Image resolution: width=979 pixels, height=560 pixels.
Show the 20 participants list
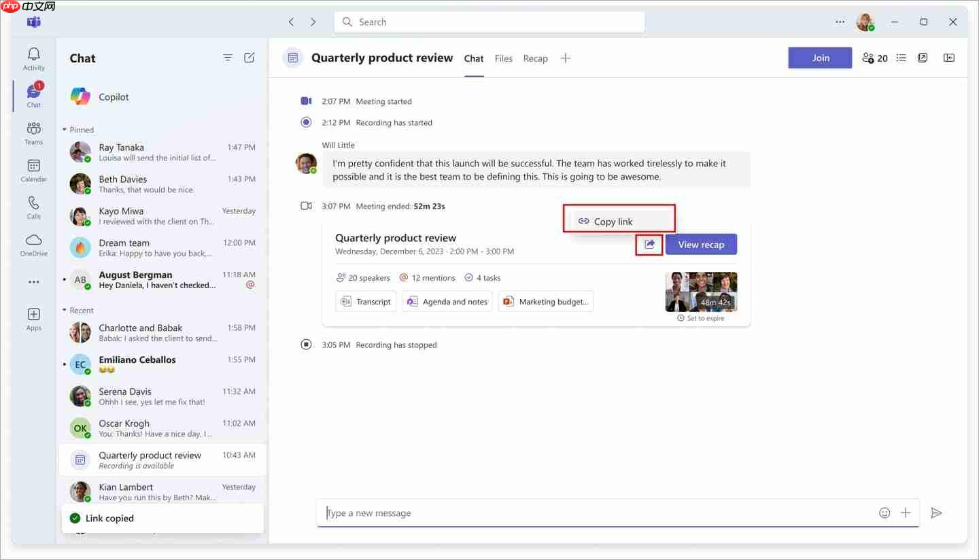(x=874, y=58)
